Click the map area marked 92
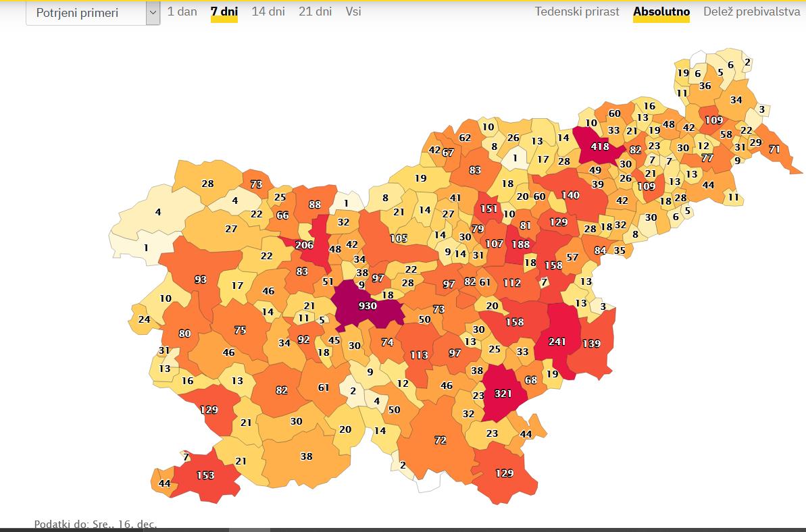Viewport: 806px width, 532px height. [304, 340]
